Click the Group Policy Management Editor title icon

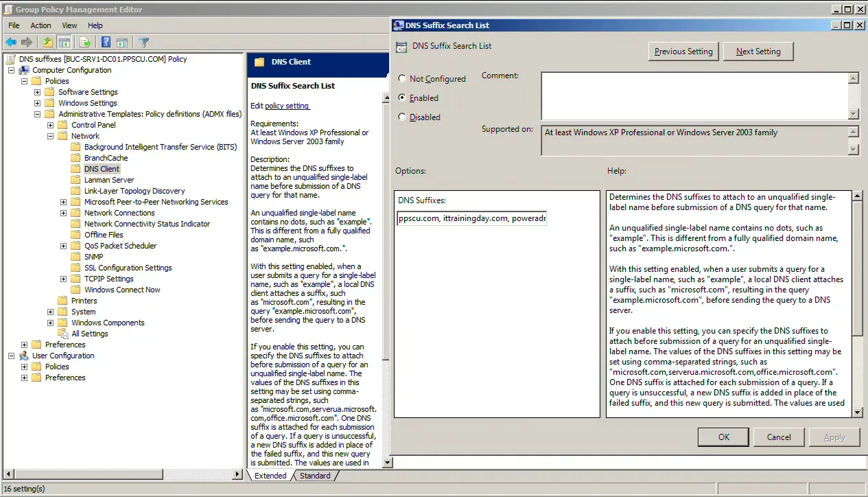tap(8, 9)
